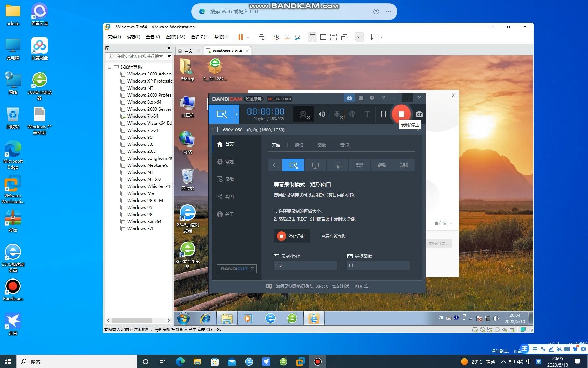The width and height of the screenshot is (588, 368).
Task: Click VMware snapshot manager icon
Action: click(x=298, y=37)
